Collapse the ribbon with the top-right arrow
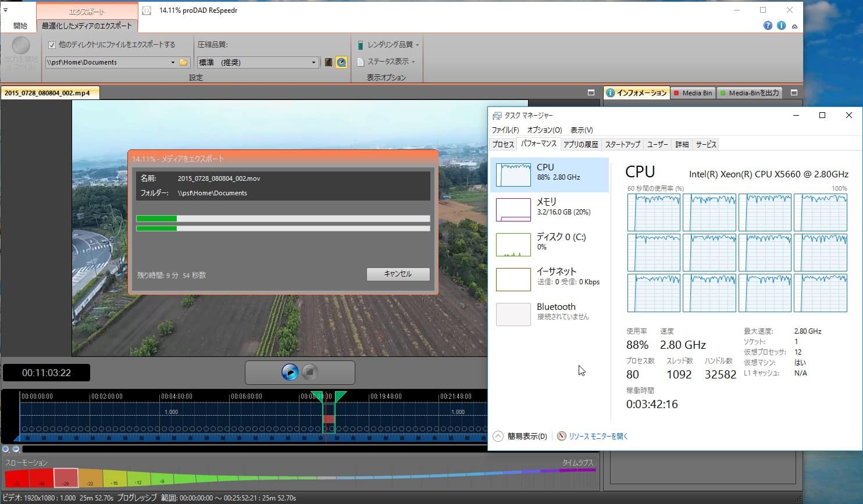863x504 pixels. click(794, 26)
